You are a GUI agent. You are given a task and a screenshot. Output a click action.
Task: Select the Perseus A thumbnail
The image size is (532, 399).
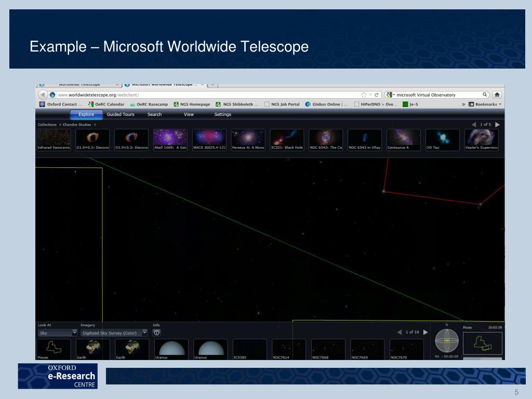(248, 140)
